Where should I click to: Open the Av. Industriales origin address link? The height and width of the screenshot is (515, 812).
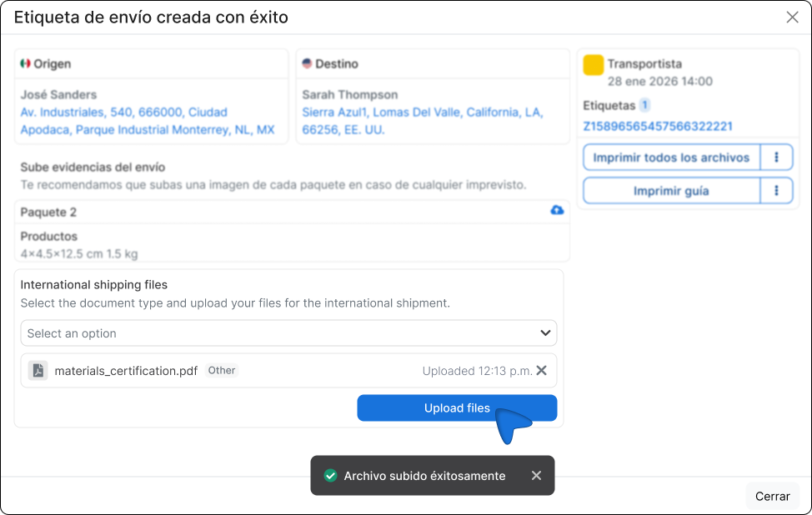tap(147, 121)
